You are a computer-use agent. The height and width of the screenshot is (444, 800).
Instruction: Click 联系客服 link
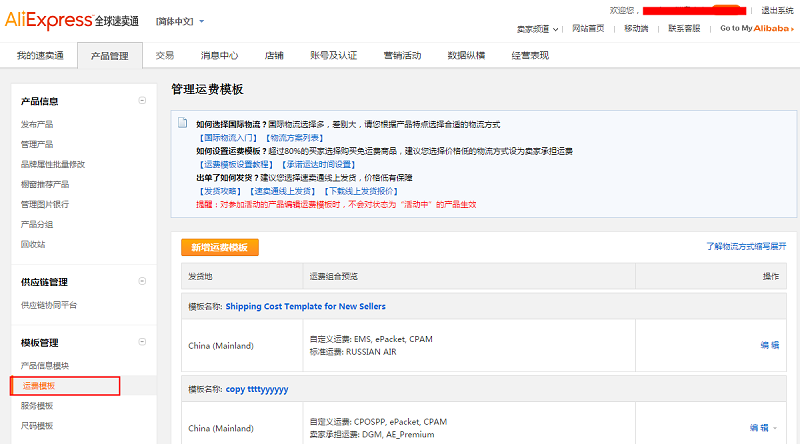pos(684,29)
